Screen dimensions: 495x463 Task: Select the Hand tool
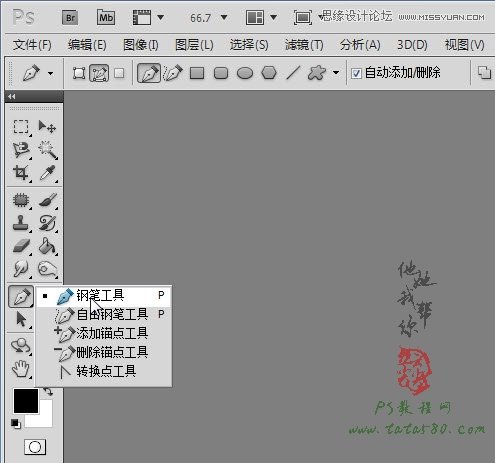coord(21,369)
